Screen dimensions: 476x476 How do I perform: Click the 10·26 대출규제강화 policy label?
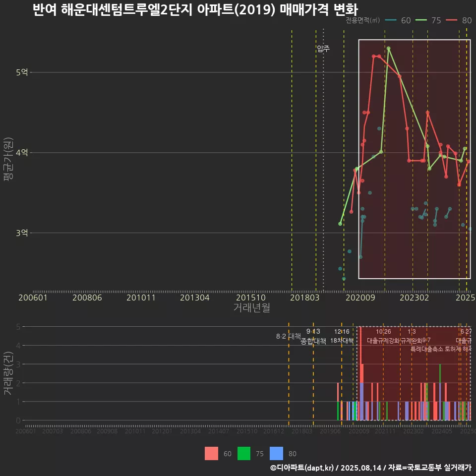[x=383, y=336]
